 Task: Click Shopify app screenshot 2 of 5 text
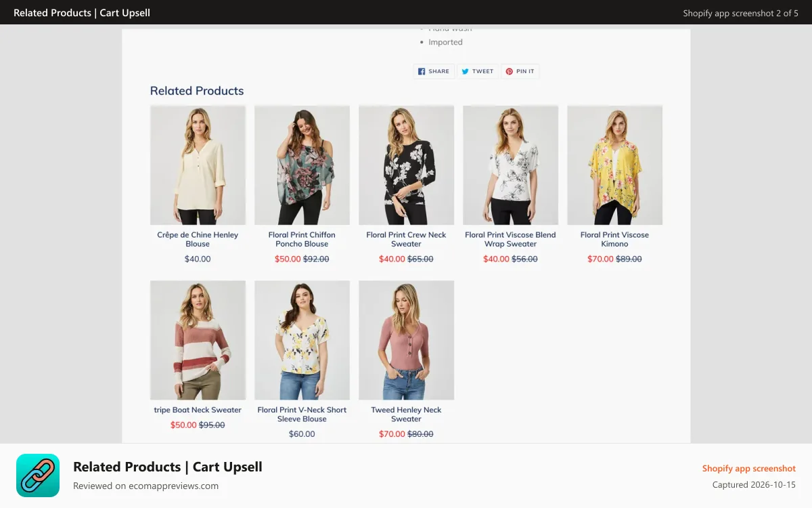[741, 13]
